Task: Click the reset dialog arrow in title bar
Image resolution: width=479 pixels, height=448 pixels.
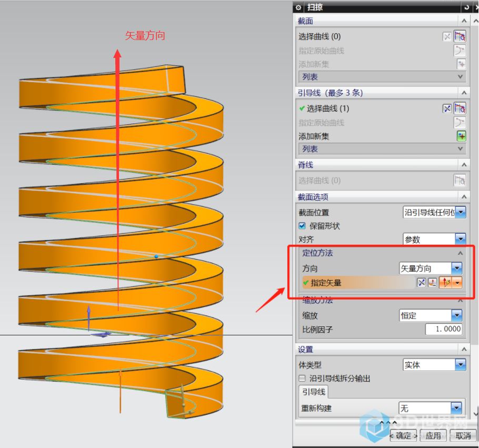Action: point(466,7)
